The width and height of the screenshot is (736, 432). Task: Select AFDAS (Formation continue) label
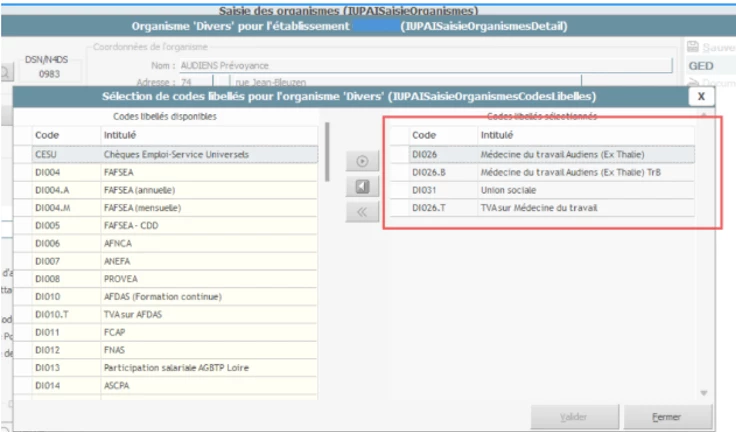coord(163,297)
